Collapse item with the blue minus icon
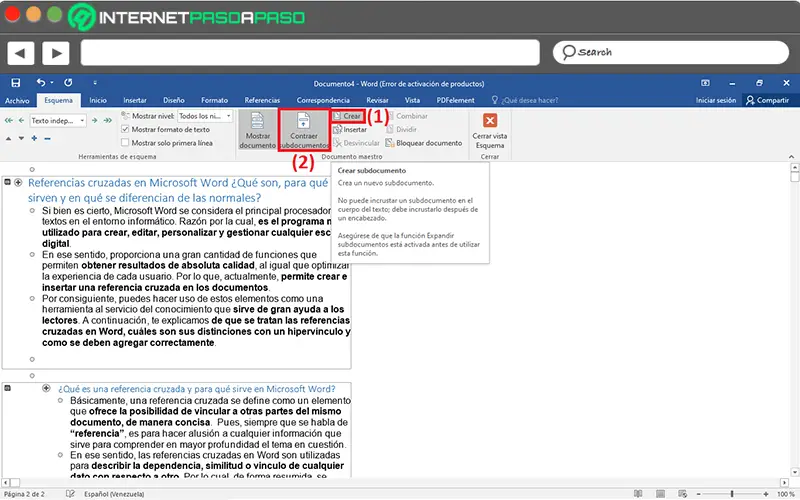Image resolution: width=800 pixels, height=500 pixels. pos(47,138)
